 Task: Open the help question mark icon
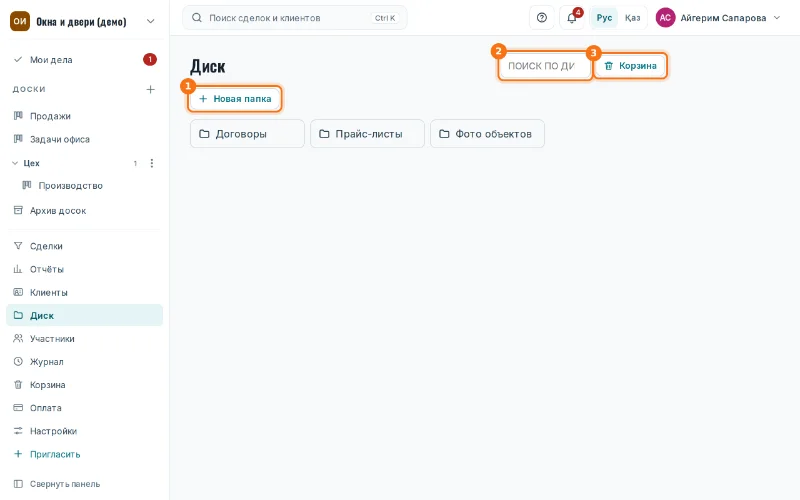coord(541,18)
